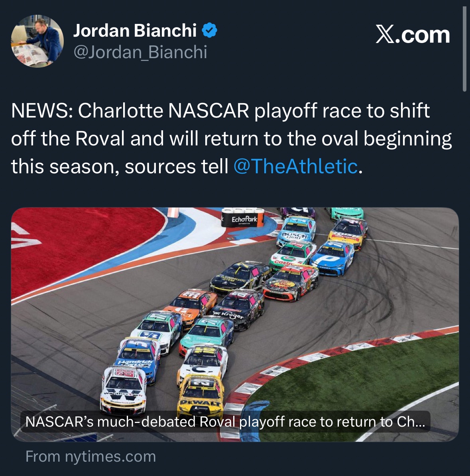The image size is (470, 476).
Task: Click the blue Hendrick number 5 car
Action: pos(138,359)
